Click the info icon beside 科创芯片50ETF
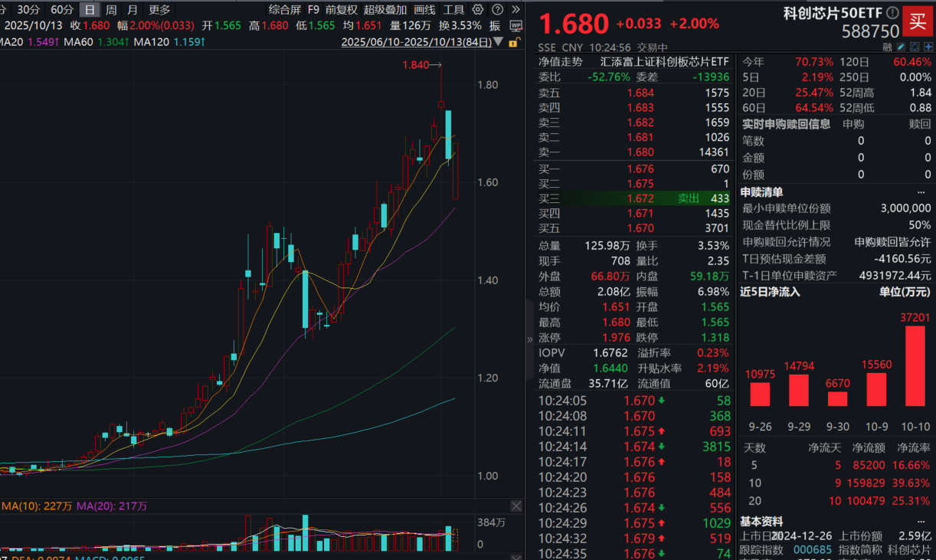Screen dimensions: 936x560 tap(892, 13)
